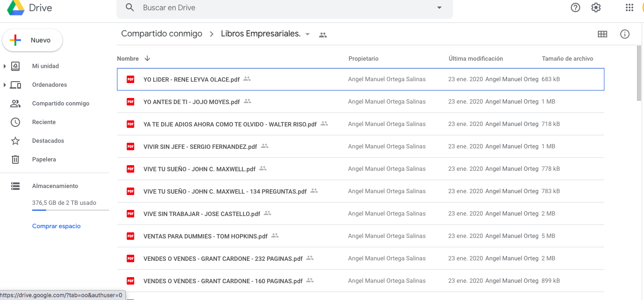Click the Propietario column header
Viewport: 644px width, 300px height.
(363, 59)
